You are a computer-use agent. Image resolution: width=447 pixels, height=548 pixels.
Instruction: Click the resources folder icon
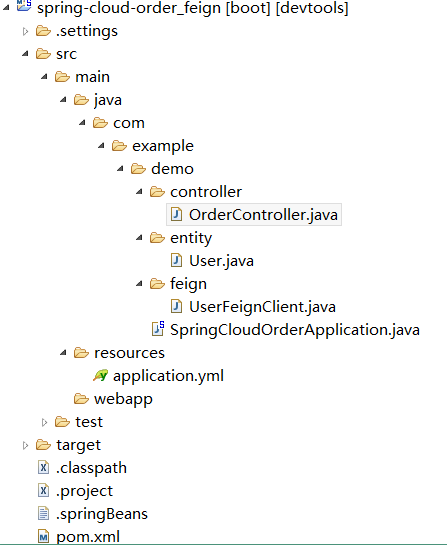[x=81, y=353]
